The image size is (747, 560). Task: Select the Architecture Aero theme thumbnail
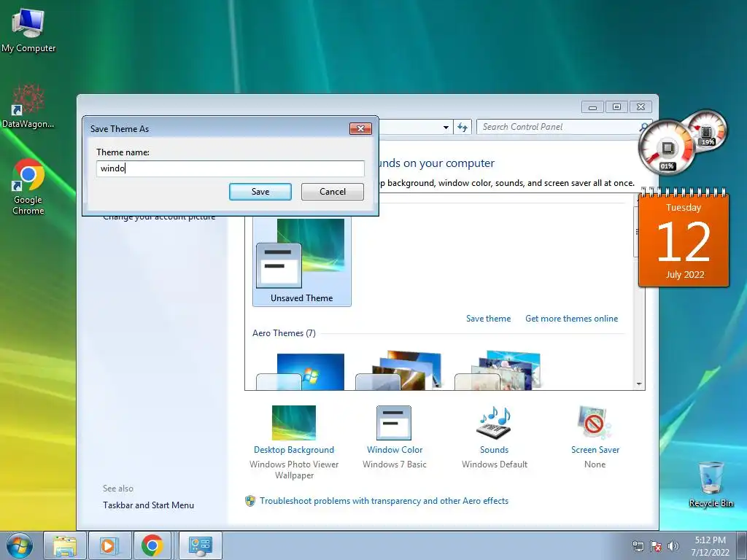[399, 370]
